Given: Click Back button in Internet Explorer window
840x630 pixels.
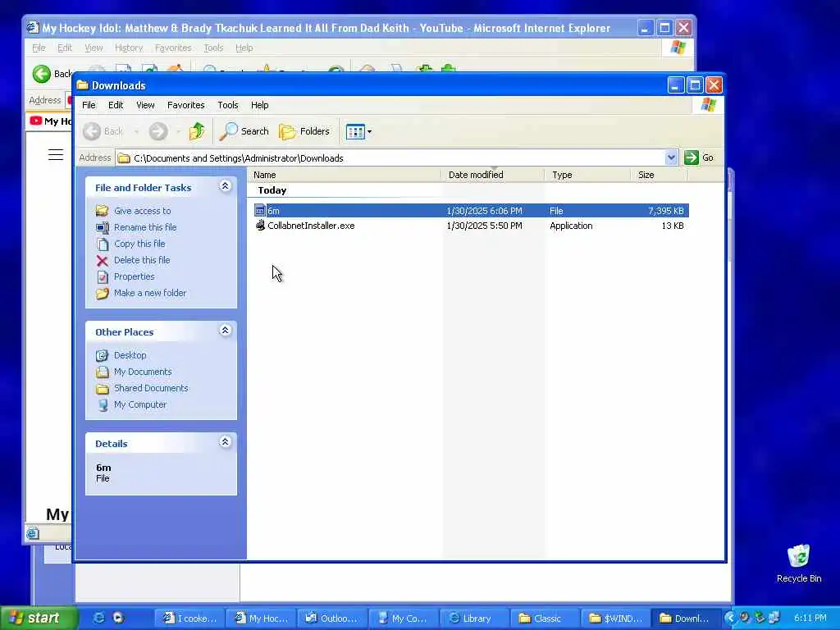Looking at the screenshot, I should [51, 73].
